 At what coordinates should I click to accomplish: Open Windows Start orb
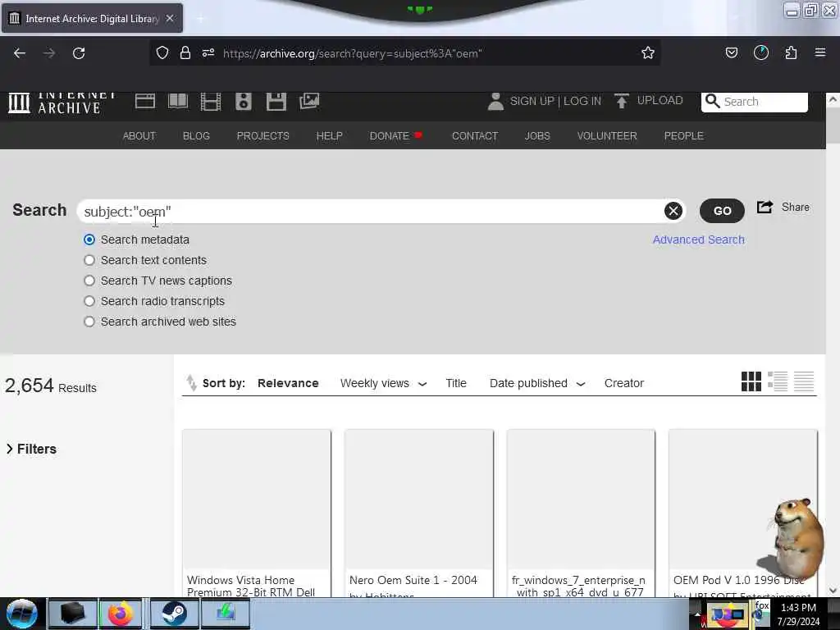(21, 614)
